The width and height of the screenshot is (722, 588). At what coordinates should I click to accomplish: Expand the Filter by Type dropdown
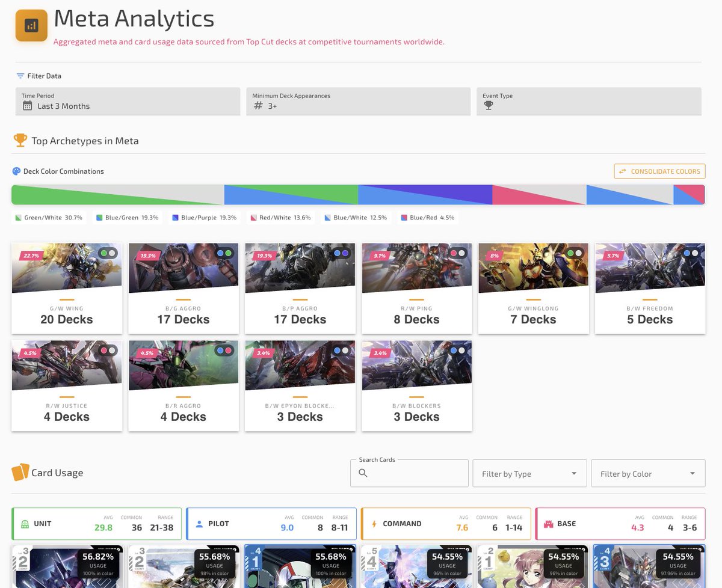tap(529, 473)
